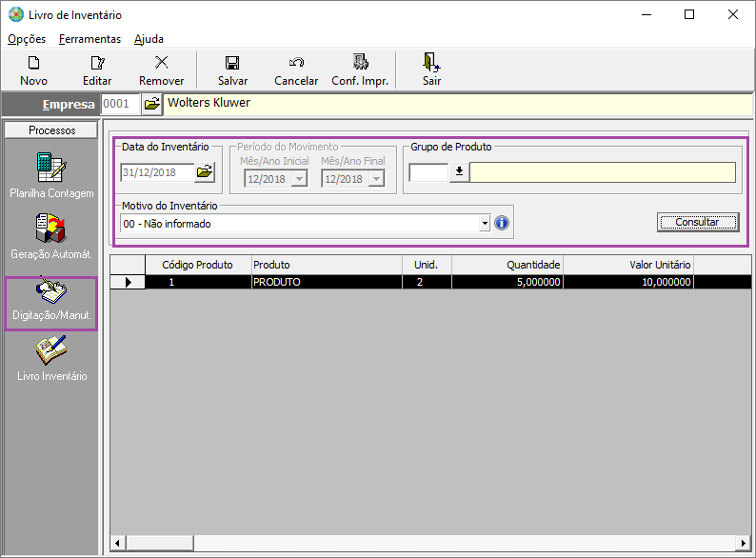The image size is (756, 558).
Task: Click the Código Produto column header
Action: point(198,265)
